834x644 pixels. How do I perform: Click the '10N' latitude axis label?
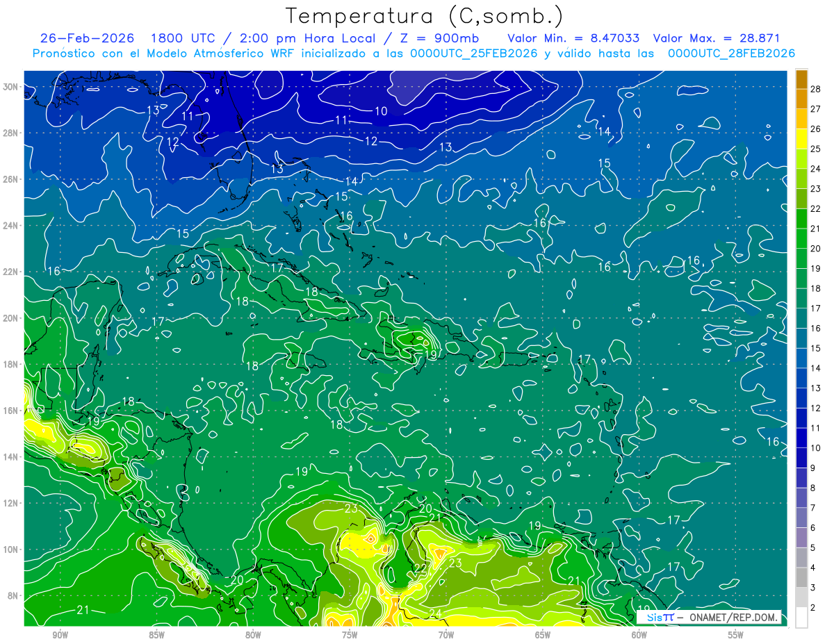pyautogui.click(x=10, y=550)
